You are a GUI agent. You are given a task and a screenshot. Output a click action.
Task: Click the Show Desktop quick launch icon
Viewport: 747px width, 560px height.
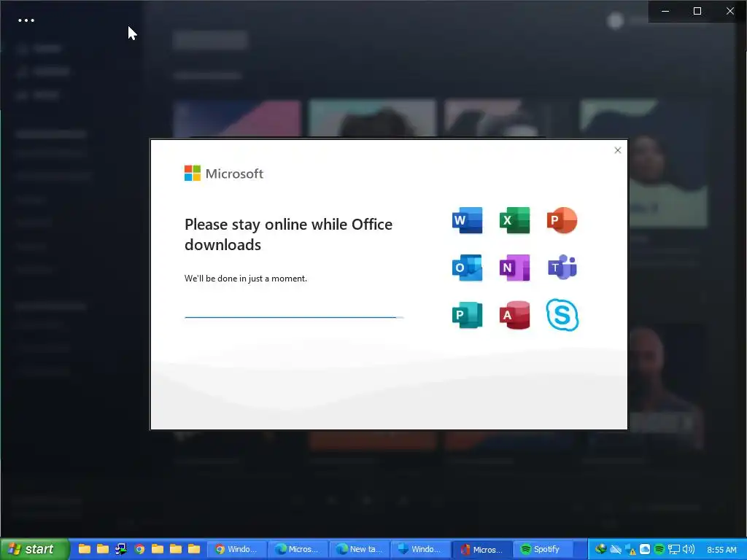(121, 549)
